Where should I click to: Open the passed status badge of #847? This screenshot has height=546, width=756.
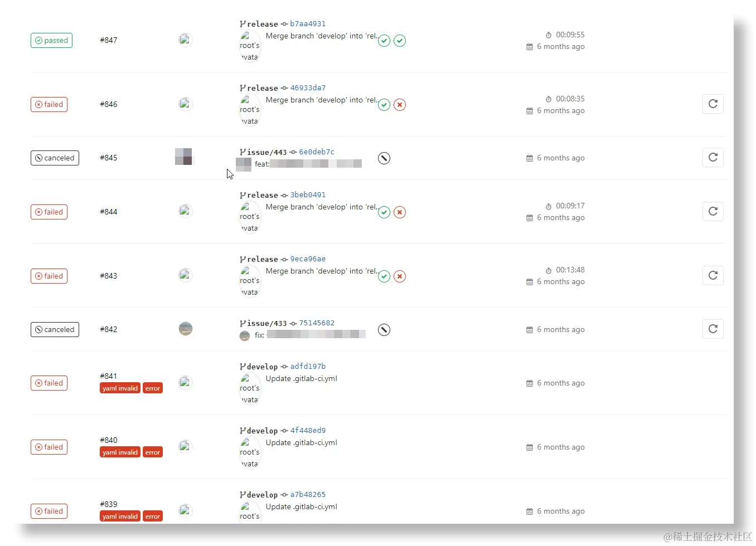(x=51, y=40)
